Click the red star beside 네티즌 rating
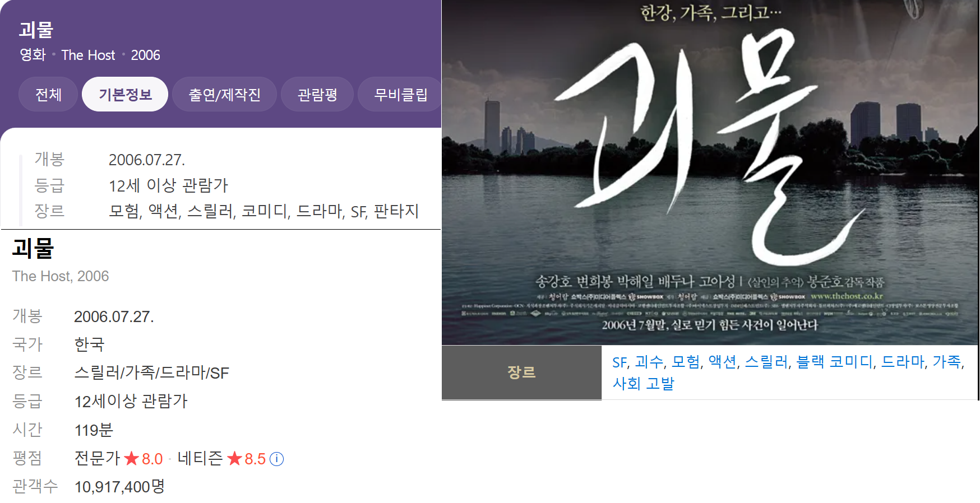This screenshot has width=980, height=503. tap(234, 458)
